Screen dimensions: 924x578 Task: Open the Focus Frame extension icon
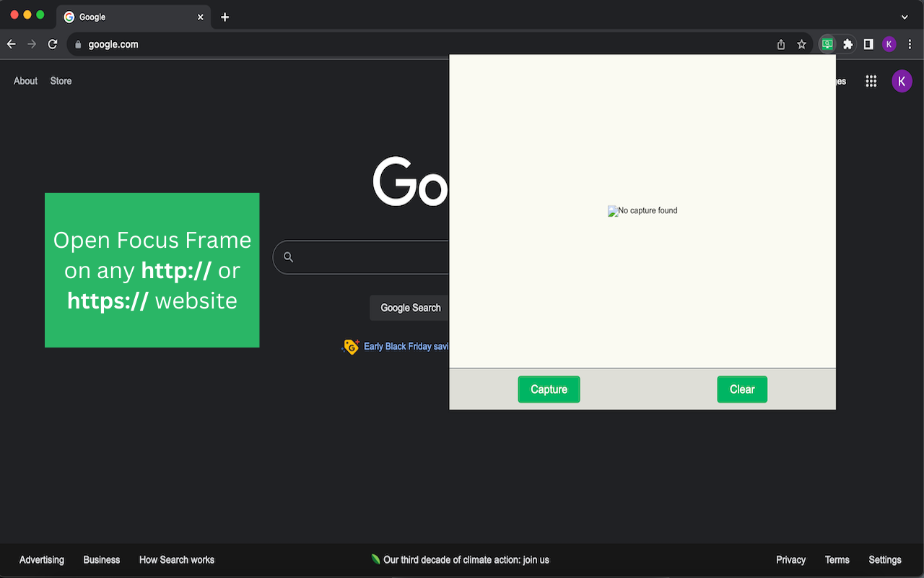point(827,44)
